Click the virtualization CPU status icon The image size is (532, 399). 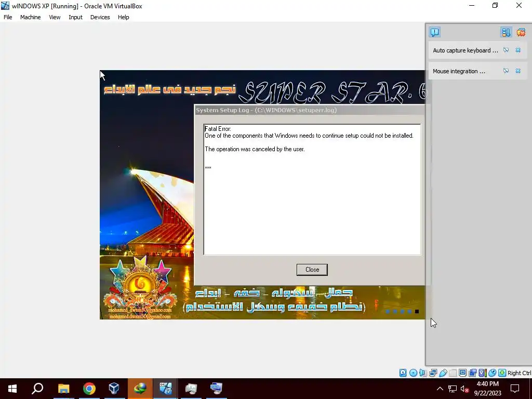tap(483, 373)
